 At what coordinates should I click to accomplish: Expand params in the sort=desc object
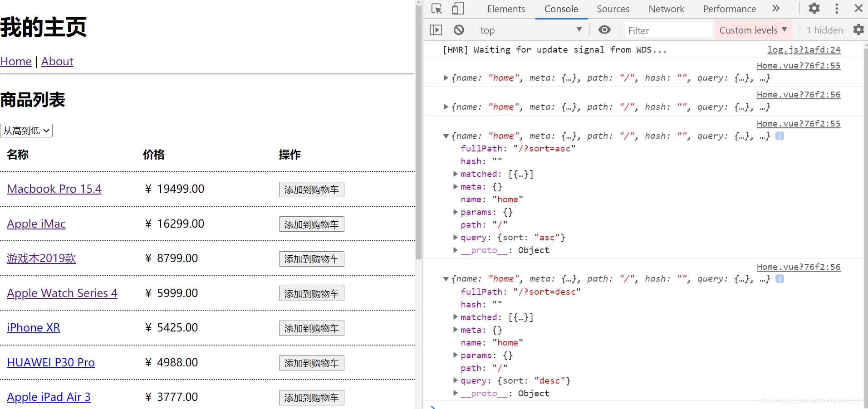[456, 355]
